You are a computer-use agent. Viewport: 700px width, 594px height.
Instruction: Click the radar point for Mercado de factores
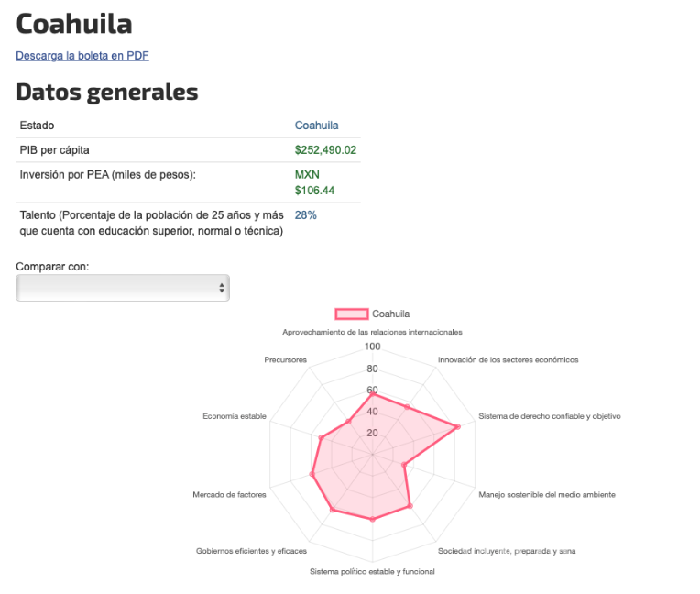coord(312,474)
